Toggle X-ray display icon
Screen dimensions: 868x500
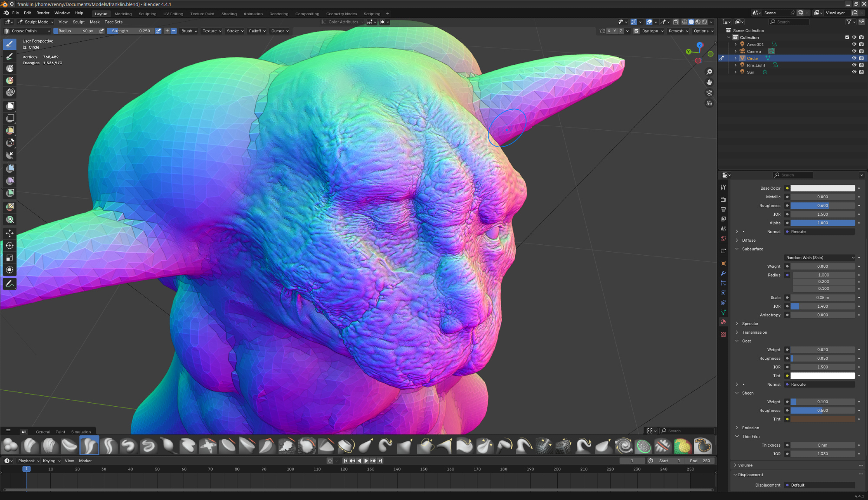[676, 22]
